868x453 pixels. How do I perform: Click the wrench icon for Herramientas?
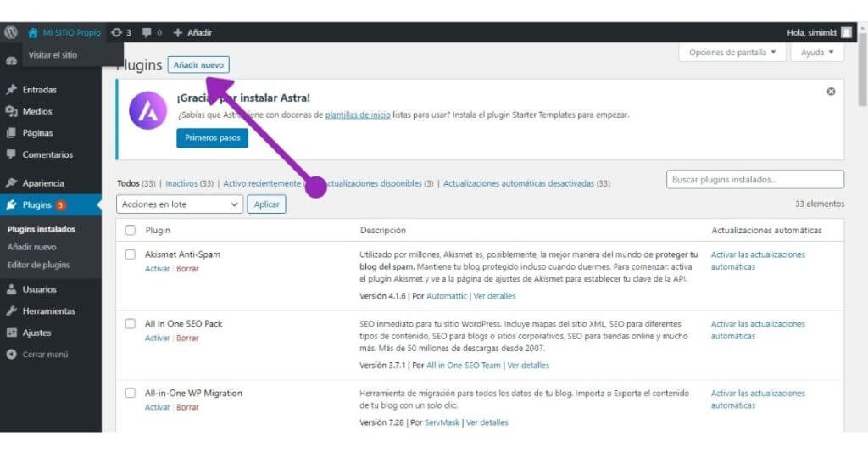point(11,310)
